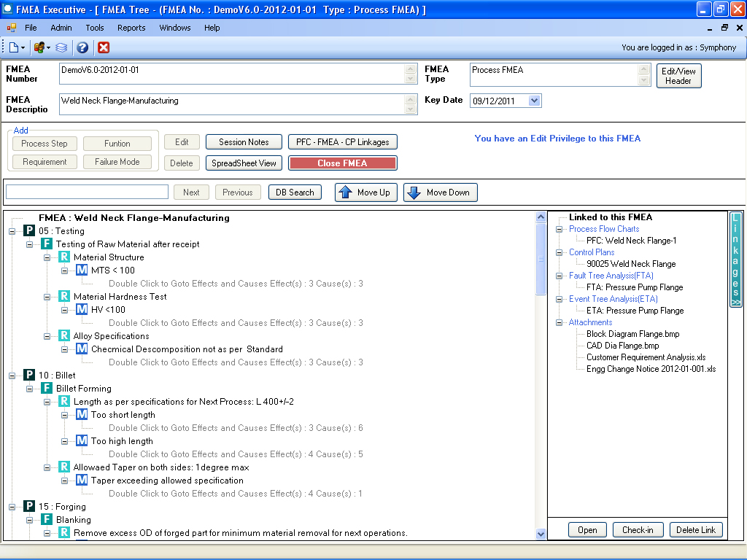
Task: Select the M icon for HV <100
Action: pyautogui.click(x=82, y=309)
